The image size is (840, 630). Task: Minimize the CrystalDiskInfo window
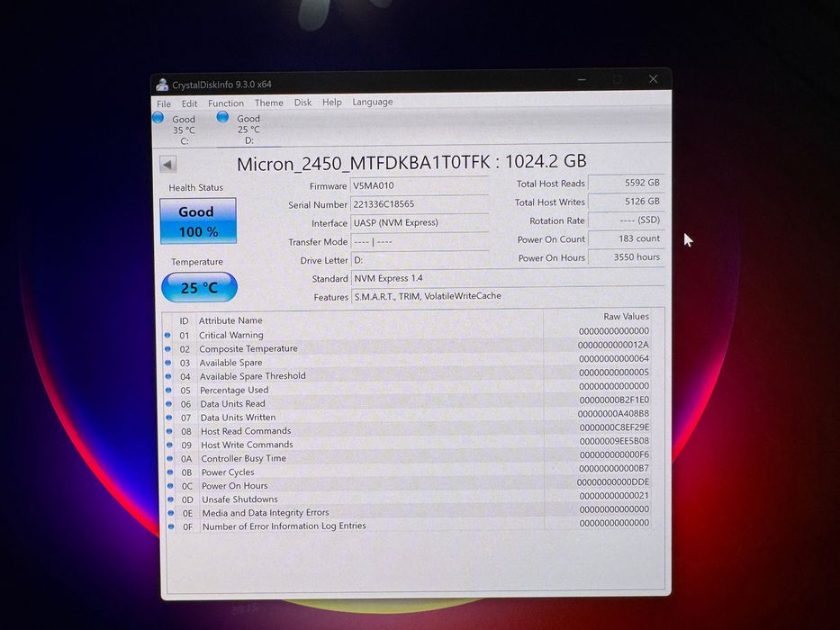pos(583,80)
